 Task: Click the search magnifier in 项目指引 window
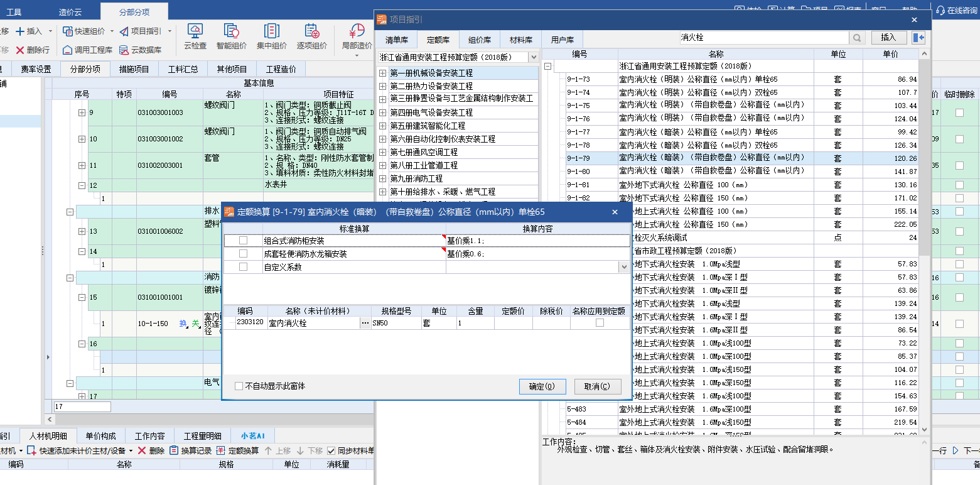click(858, 38)
